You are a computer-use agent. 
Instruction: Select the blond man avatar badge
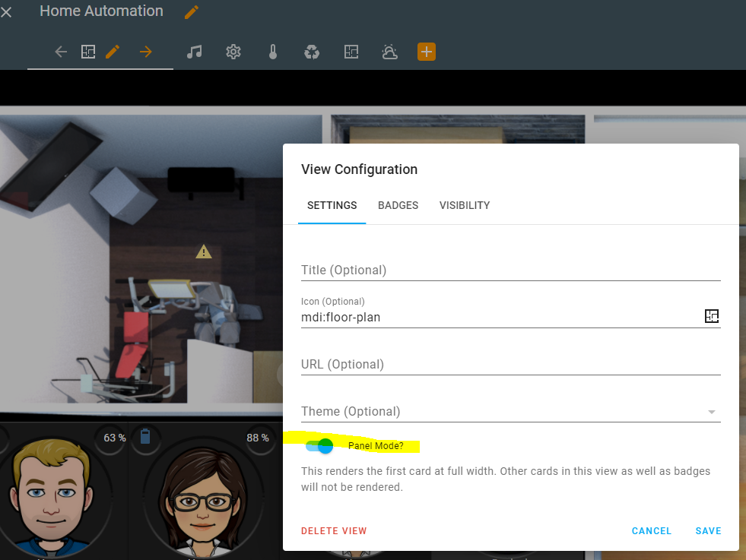coord(50,497)
